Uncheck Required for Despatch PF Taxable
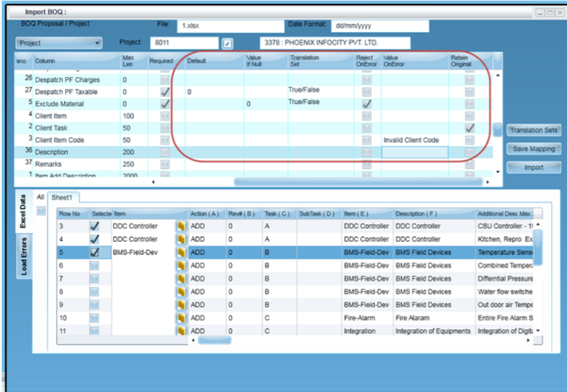Image resolution: width=567 pixels, height=392 pixels. tap(165, 92)
